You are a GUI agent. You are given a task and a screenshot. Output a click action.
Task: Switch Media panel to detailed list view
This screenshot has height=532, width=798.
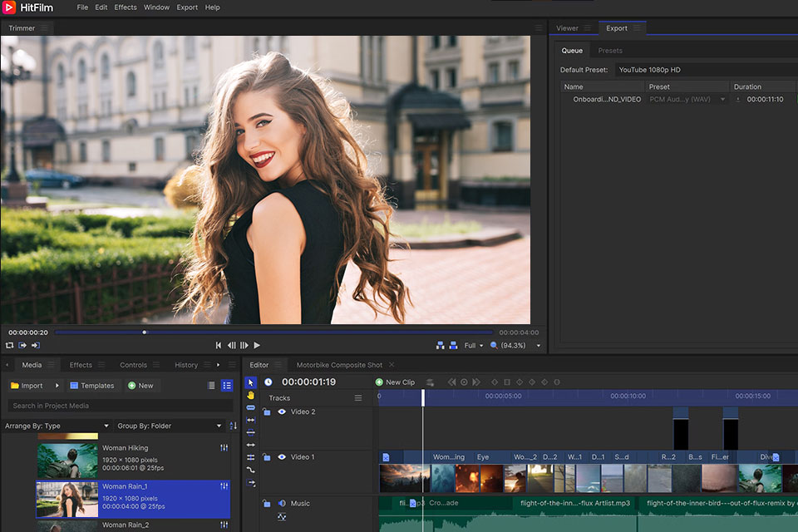tap(227, 386)
